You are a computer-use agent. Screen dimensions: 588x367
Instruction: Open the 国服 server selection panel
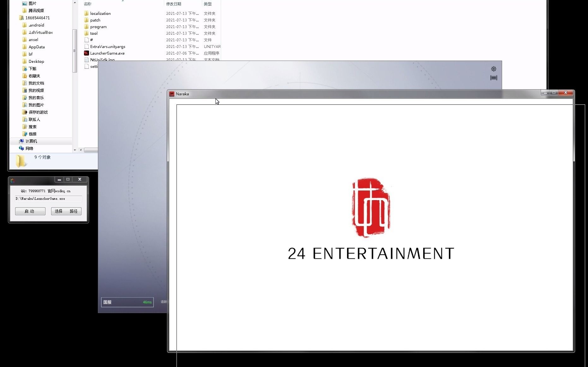[x=127, y=302]
